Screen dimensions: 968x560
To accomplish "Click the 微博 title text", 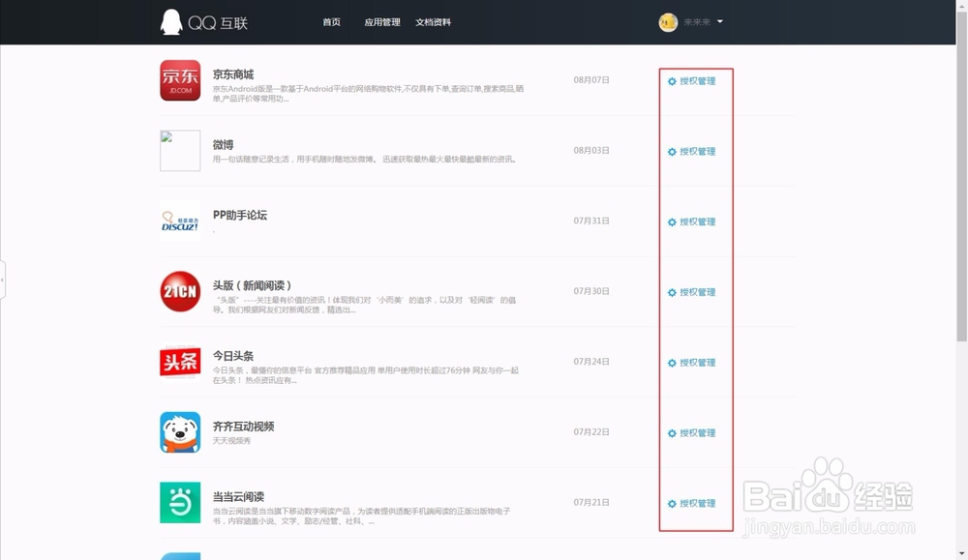I will (x=223, y=145).
